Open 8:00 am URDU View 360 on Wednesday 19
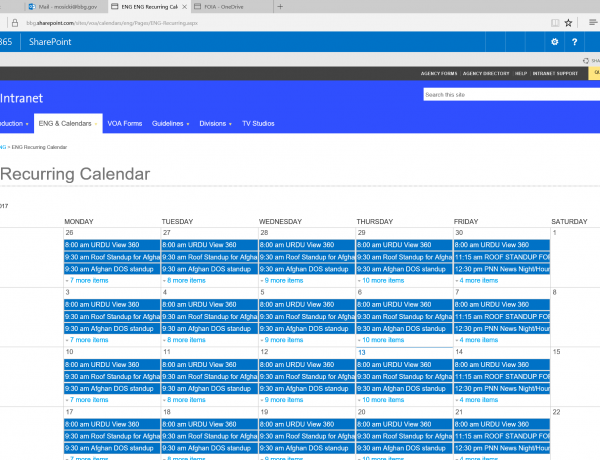This screenshot has height=460, width=600. pyautogui.click(x=307, y=424)
